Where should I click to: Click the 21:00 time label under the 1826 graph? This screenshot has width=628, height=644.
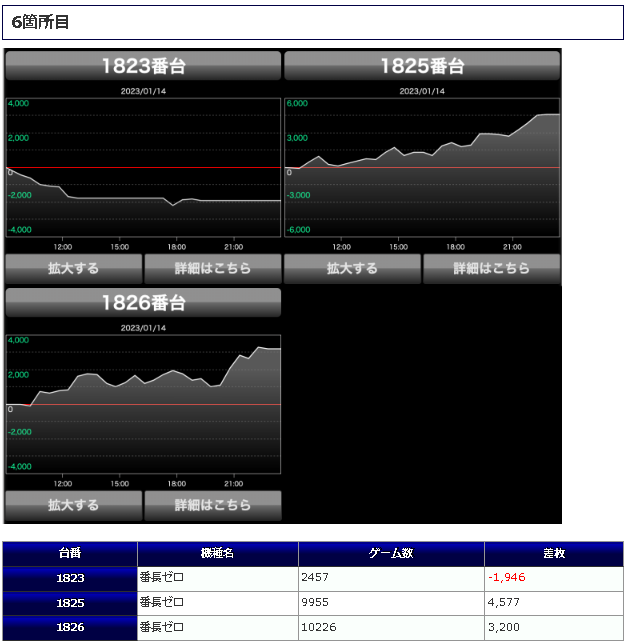[233, 484]
